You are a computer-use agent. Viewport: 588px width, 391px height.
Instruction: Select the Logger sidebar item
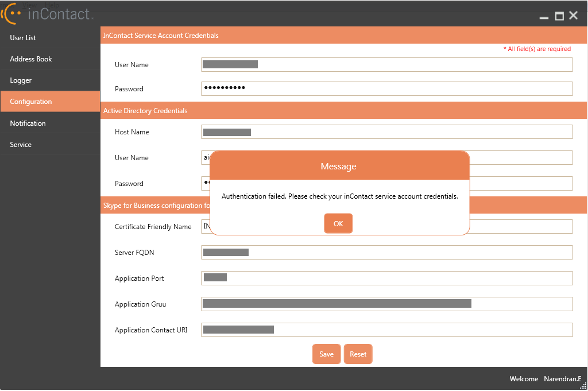pyautogui.click(x=51, y=80)
